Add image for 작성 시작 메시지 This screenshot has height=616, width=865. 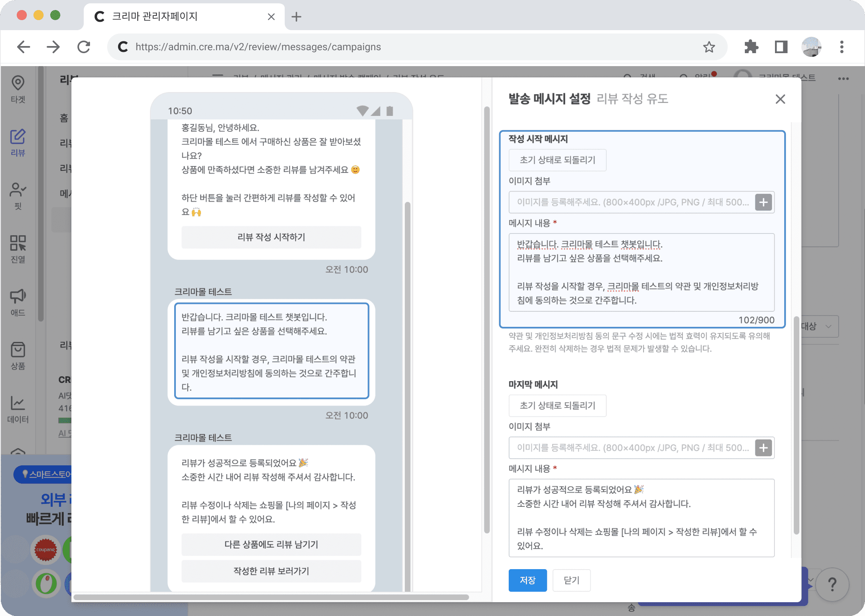pyautogui.click(x=763, y=203)
